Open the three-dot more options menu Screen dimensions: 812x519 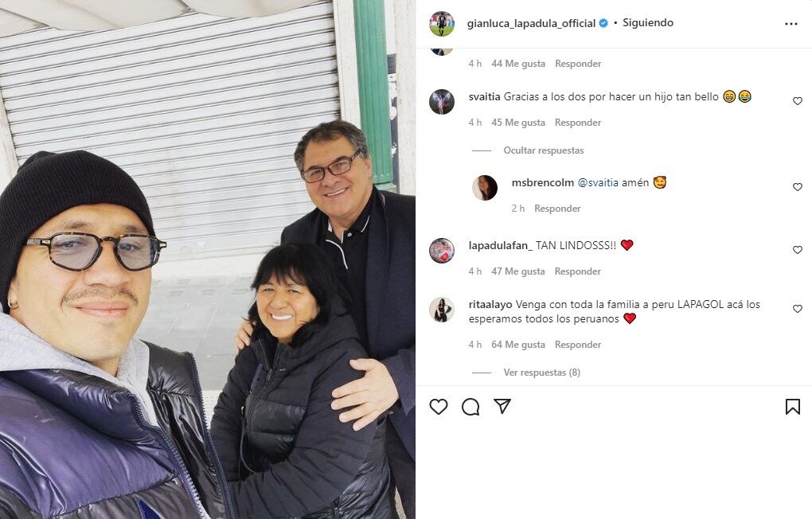coord(791,24)
